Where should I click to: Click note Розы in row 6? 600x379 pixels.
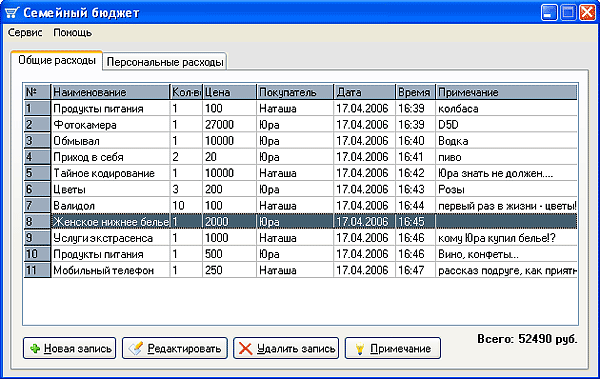click(507, 189)
